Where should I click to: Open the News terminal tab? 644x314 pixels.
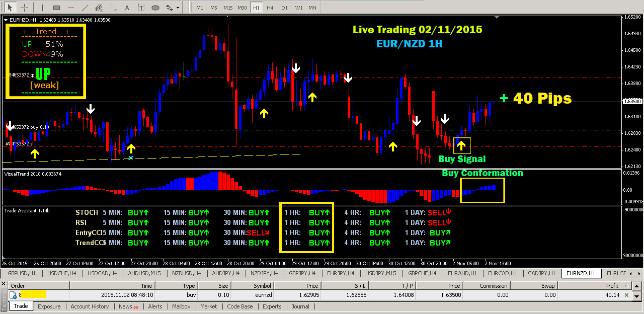coord(128,306)
